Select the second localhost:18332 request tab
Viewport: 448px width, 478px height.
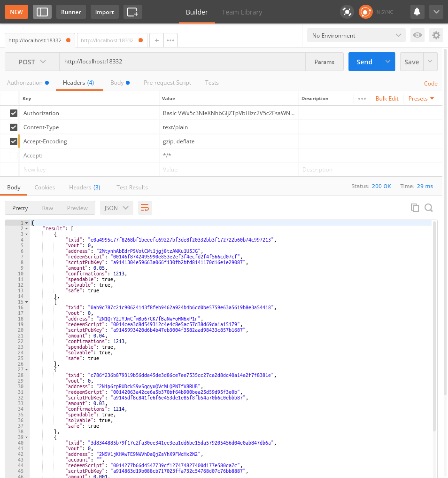click(x=112, y=40)
